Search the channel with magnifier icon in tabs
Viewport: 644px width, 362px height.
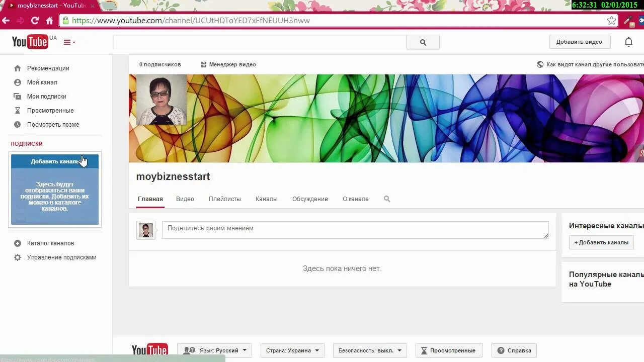pos(387,199)
